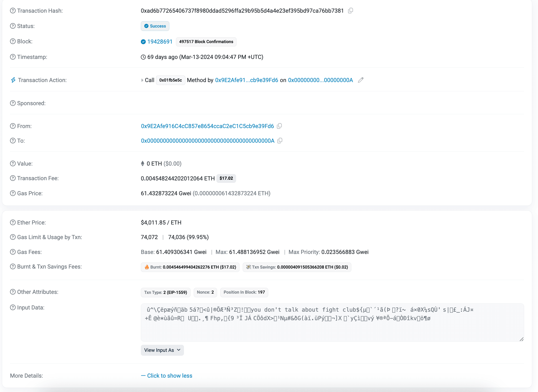Click the copy icon next to To address
Viewport: 538px width, 392px height.
coord(281,141)
